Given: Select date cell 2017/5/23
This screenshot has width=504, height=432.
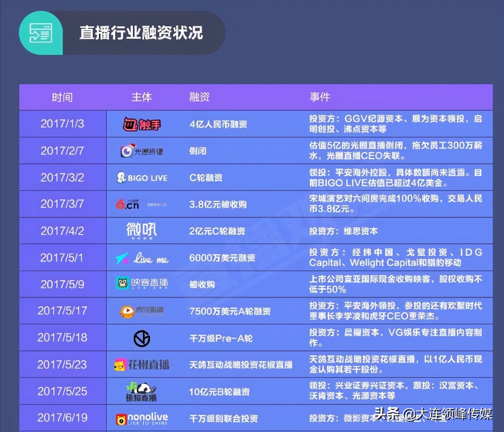Looking at the screenshot, I should click(x=62, y=365).
